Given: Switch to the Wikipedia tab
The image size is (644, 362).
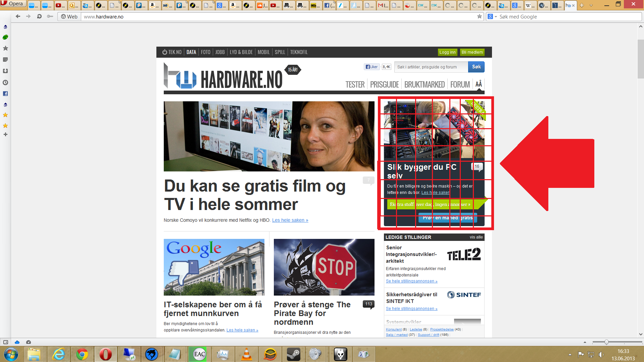Looking at the screenshot, I should click(530, 5).
